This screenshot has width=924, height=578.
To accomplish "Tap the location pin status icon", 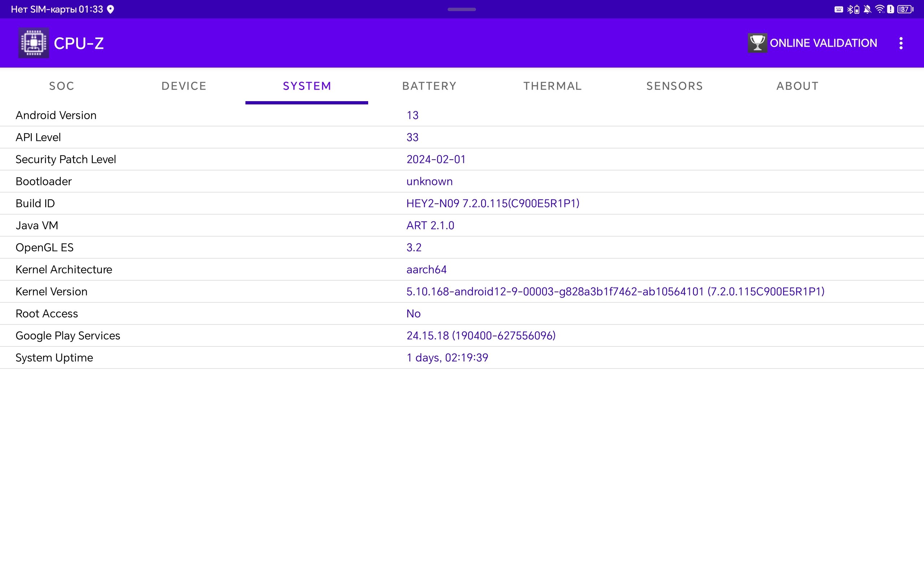I will click(110, 9).
